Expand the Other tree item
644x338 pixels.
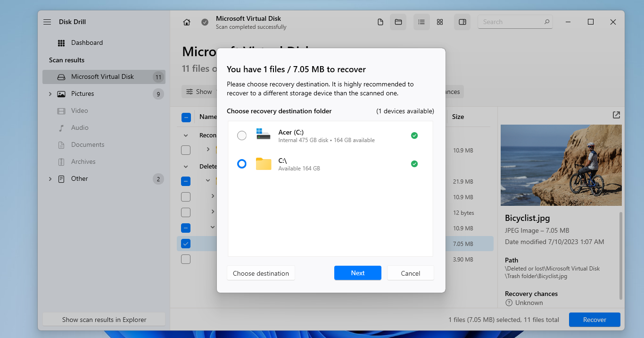click(x=50, y=179)
